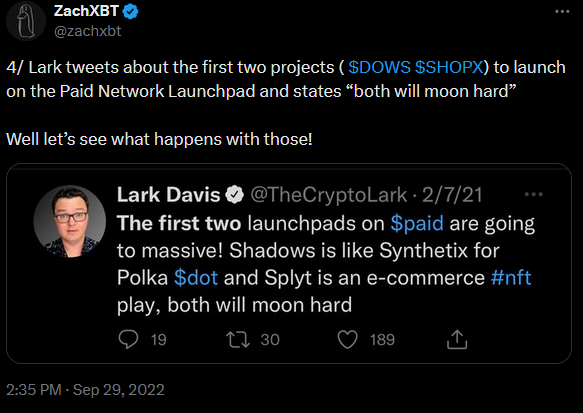Click the reply speech bubble icon

(x=128, y=339)
